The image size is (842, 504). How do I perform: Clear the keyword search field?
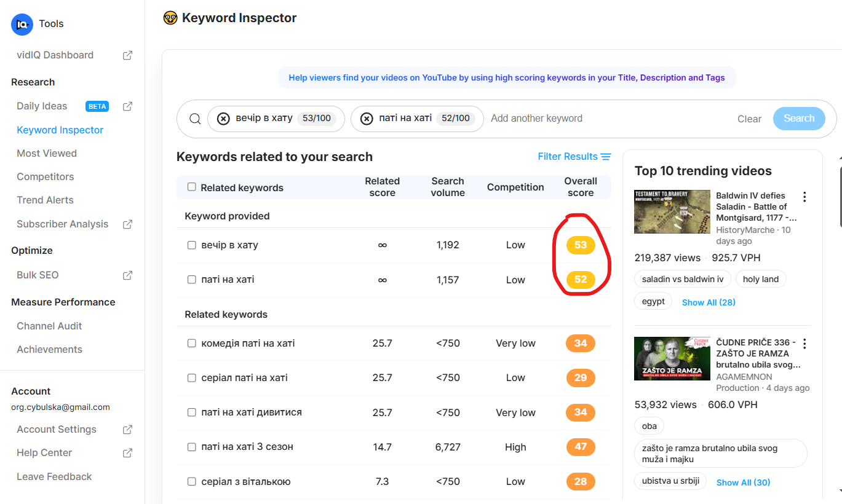click(x=749, y=119)
